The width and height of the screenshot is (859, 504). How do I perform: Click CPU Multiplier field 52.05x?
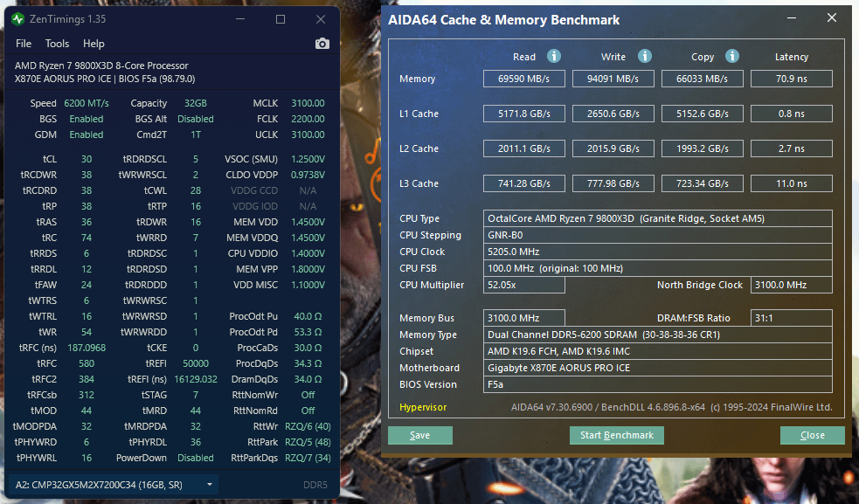click(523, 285)
